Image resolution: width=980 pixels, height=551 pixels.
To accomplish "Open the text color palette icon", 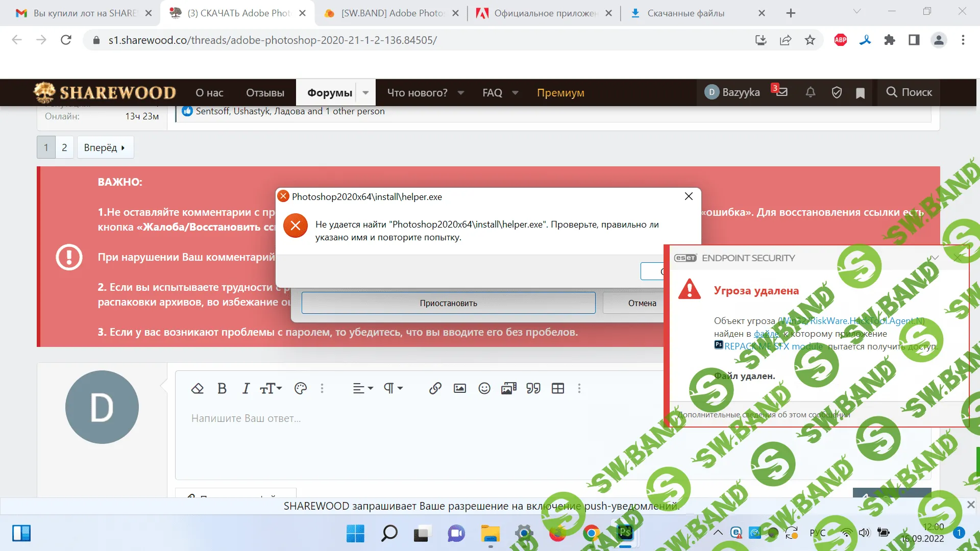I will [x=301, y=389].
